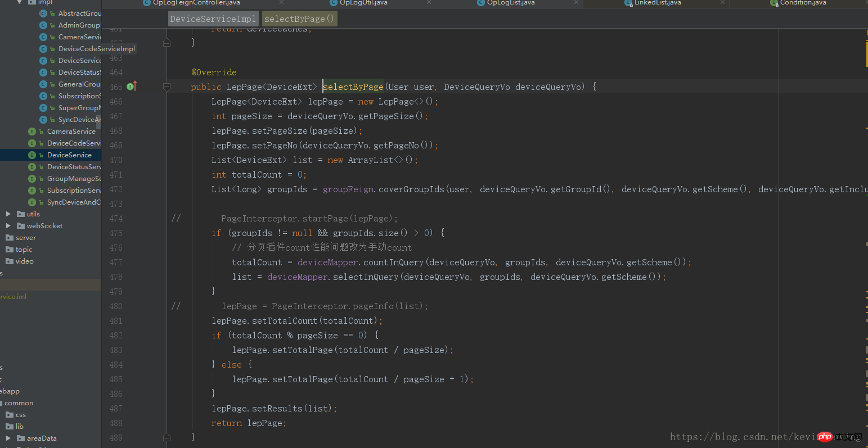Click the class icon beside SyncDeviceAn class entry
The height and width of the screenshot is (448, 868).
(43, 119)
